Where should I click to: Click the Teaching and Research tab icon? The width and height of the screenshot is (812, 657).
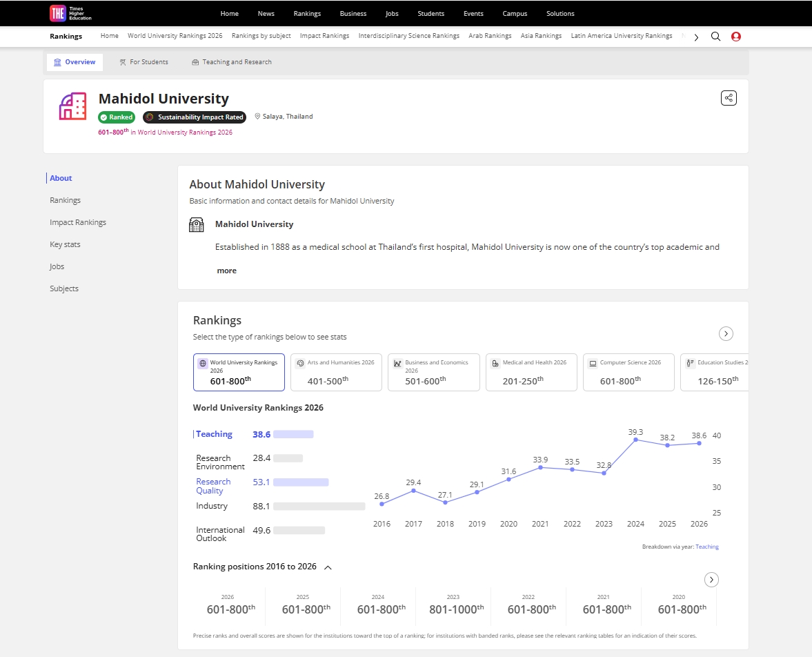pyautogui.click(x=195, y=62)
